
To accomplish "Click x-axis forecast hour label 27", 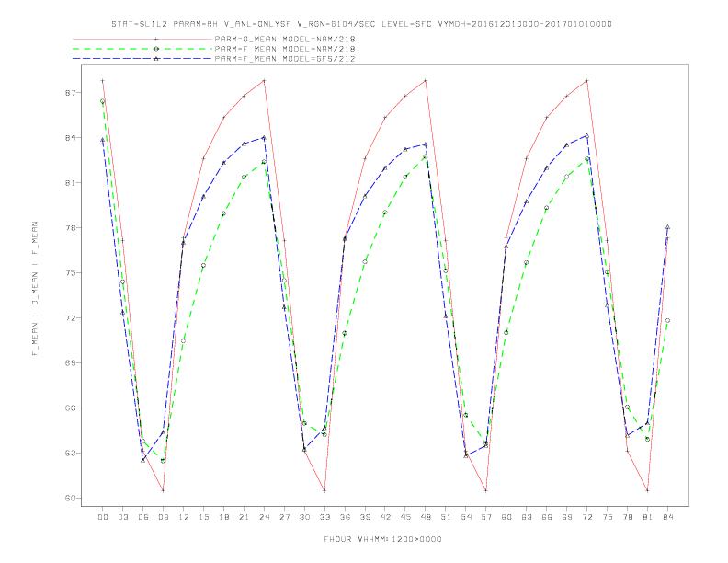I will pos(284,517).
